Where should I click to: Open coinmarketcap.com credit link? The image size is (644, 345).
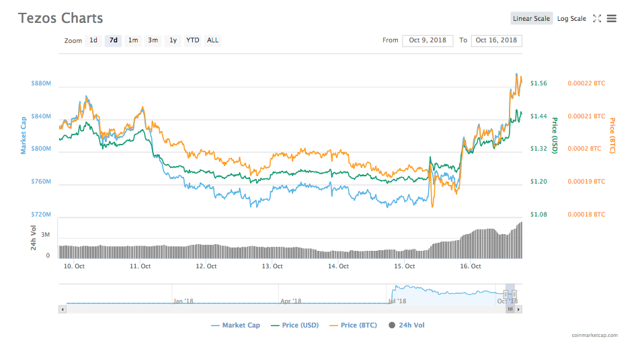coord(594,336)
